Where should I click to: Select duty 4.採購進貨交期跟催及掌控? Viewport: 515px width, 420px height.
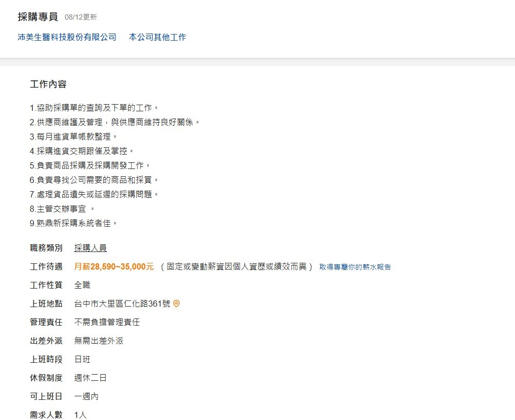[x=82, y=151]
